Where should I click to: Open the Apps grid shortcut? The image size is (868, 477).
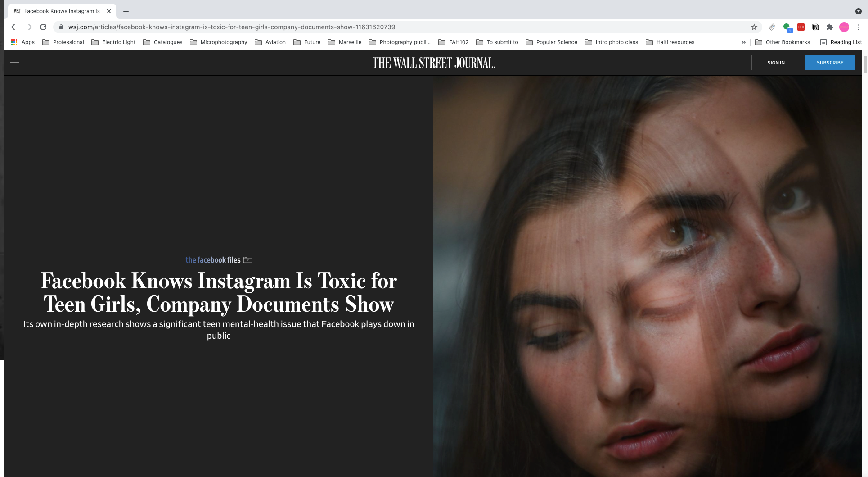(x=22, y=42)
